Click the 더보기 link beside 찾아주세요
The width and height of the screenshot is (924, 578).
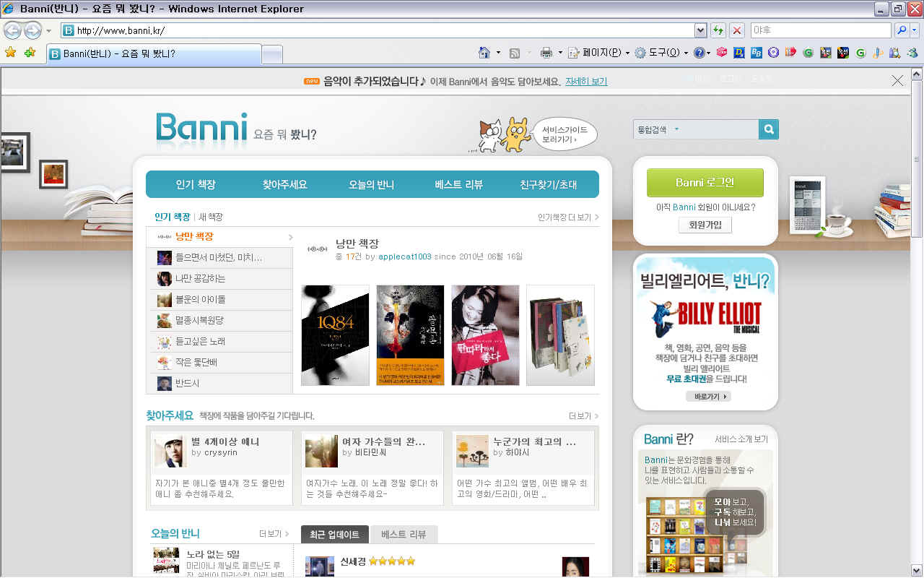pyautogui.click(x=584, y=416)
